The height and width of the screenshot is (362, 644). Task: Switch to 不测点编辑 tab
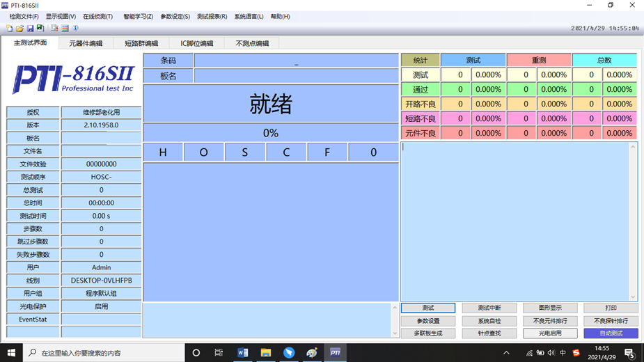click(252, 43)
